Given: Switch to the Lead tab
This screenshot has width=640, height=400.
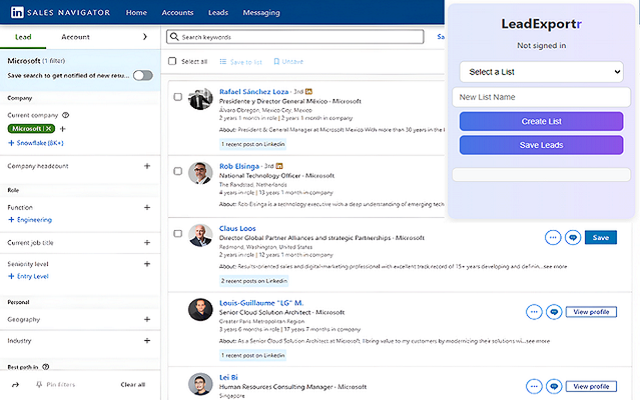Looking at the screenshot, I should 23,37.
